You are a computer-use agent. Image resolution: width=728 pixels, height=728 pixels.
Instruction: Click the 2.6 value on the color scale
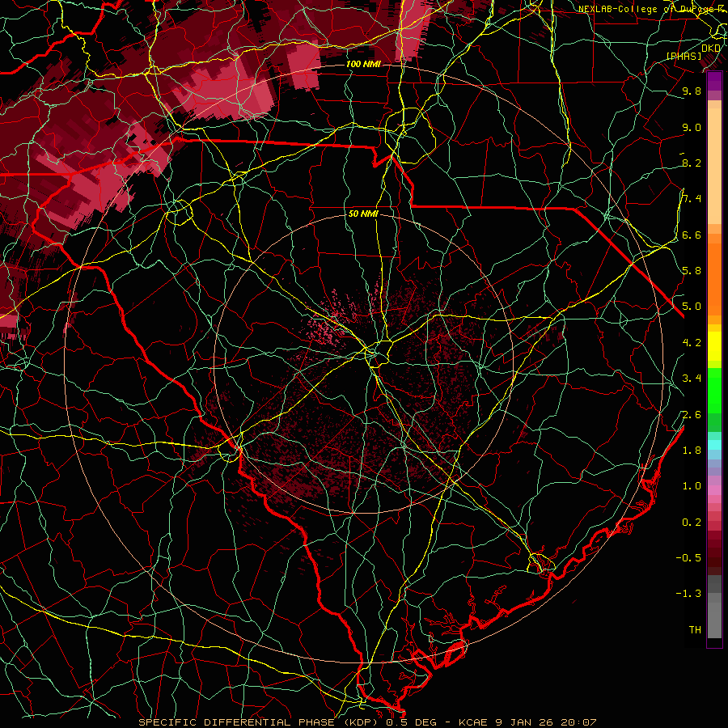click(x=692, y=415)
